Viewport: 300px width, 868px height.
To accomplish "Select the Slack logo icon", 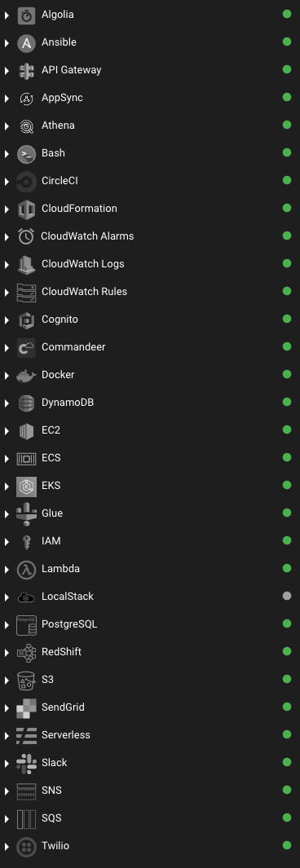I will (26, 763).
